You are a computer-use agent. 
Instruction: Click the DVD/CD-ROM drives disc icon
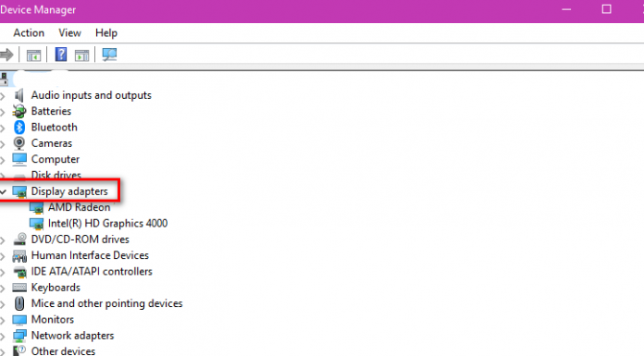point(19,239)
